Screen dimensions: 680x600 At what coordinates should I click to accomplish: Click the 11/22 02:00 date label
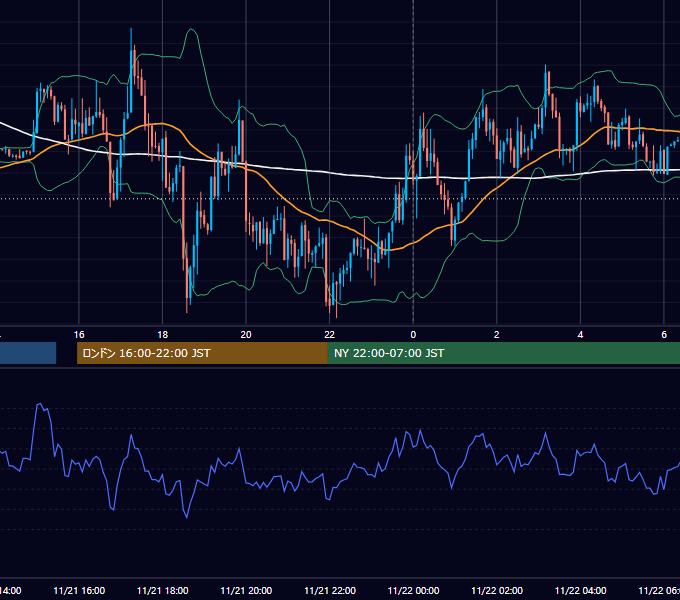pos(497,590)
